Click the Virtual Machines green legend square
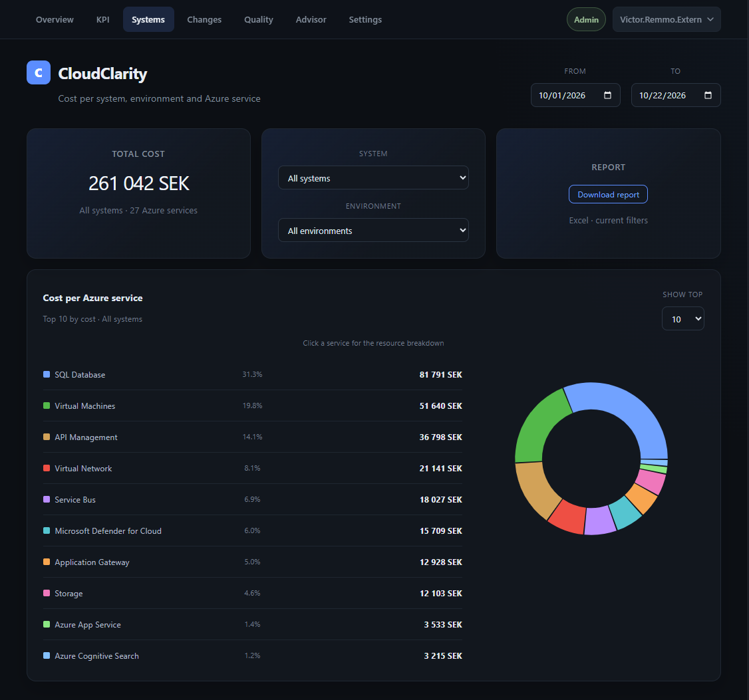This screenshot has width=749, height=700. tap(47, 406)
